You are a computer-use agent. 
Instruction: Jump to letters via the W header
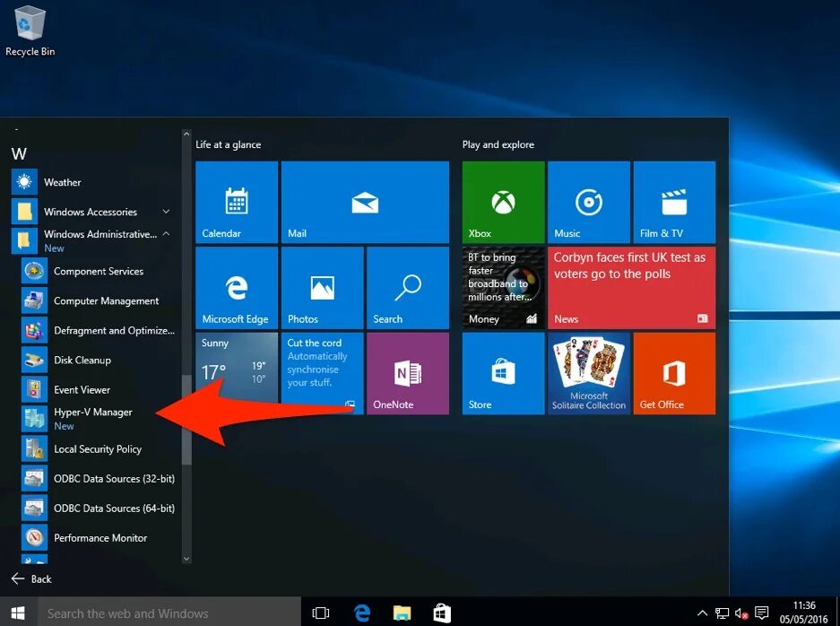coord(19,154)
